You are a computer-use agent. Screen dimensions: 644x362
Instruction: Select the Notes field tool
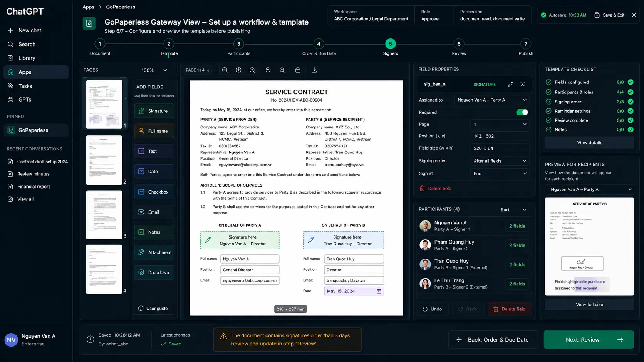154,232
